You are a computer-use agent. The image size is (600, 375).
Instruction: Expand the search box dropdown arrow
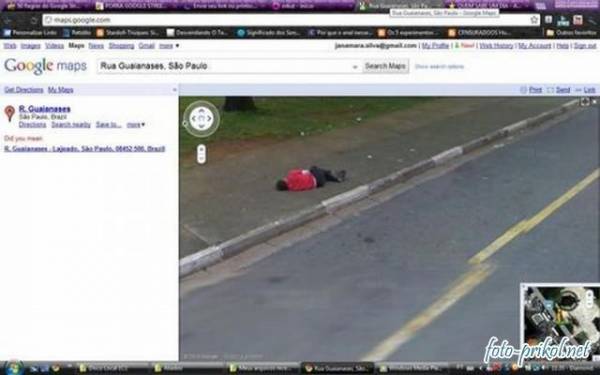click(355, 67)
